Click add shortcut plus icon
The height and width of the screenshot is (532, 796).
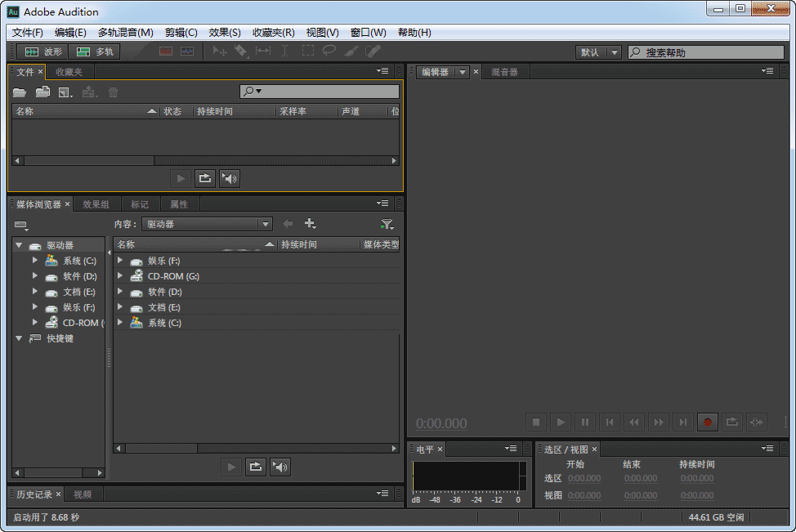pos(311,223)
